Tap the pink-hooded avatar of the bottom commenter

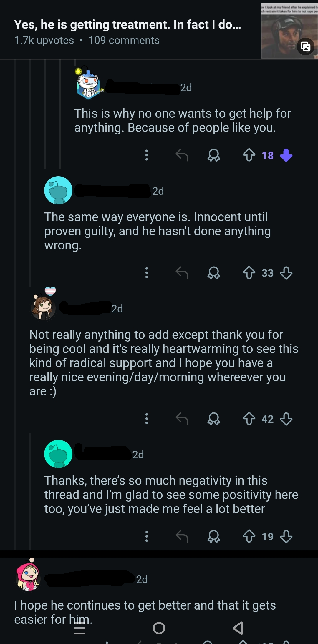tap(28, 577)
